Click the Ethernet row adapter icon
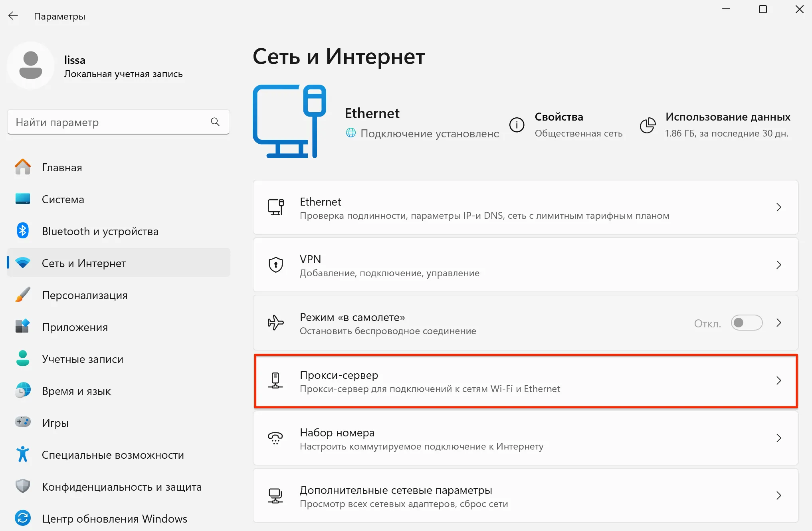 tap(275, 207)
